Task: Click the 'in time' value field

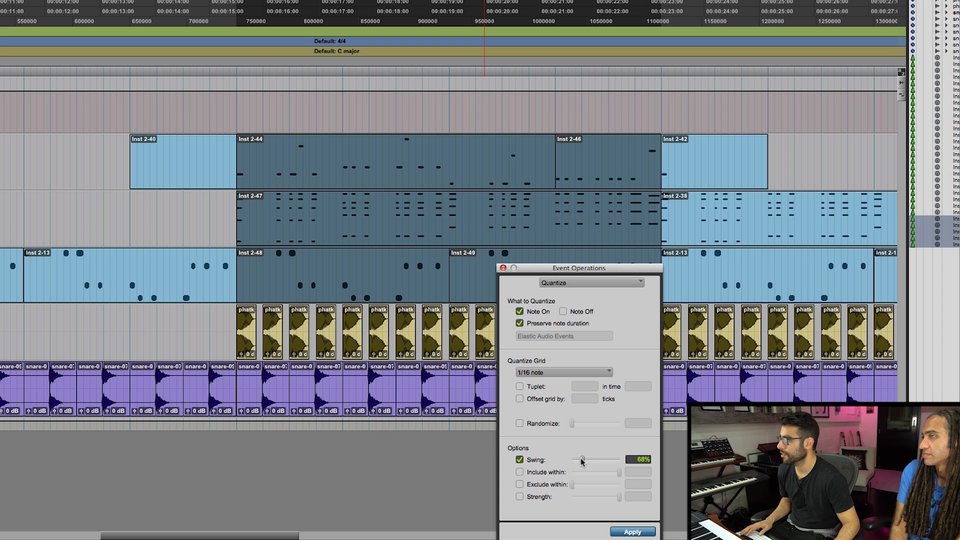Action: point(638,386)
